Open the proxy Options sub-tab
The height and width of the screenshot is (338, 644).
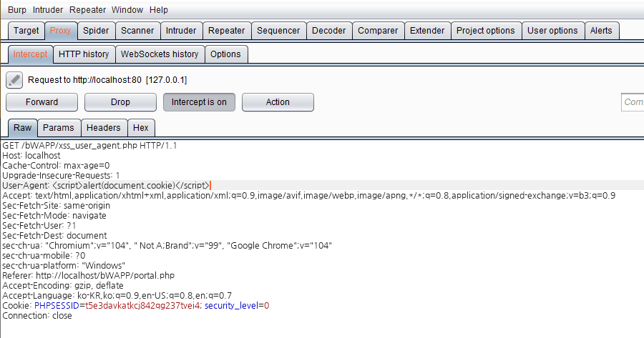click(x=225, y=54)
